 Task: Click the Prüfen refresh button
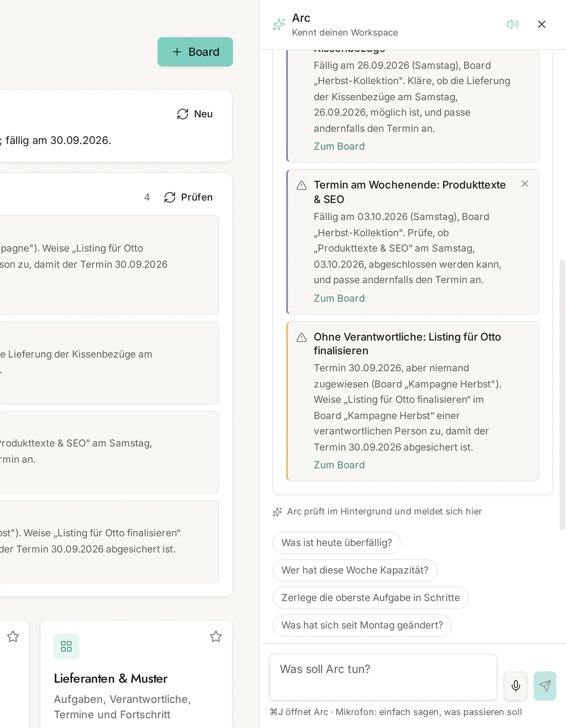click(188, 197)
